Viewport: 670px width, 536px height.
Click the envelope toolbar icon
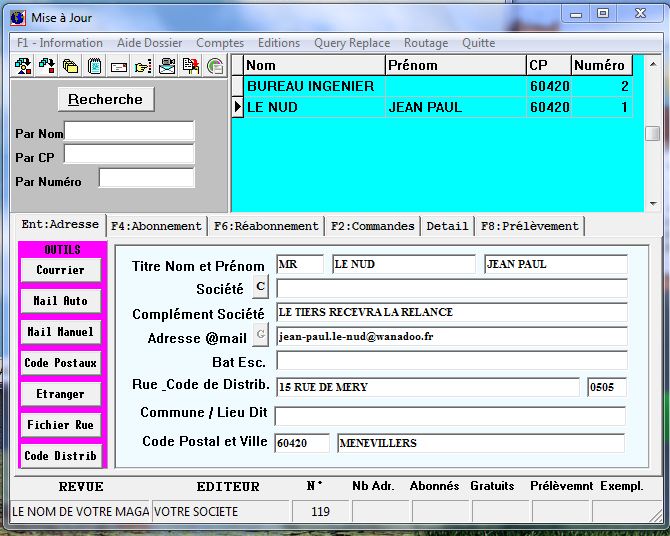(x=118, y=67)
